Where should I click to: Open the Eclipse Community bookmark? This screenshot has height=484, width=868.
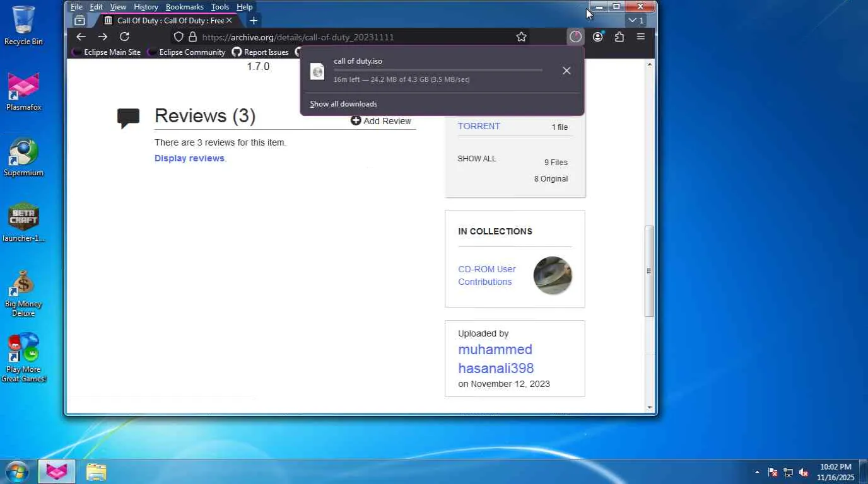point(186,52)
